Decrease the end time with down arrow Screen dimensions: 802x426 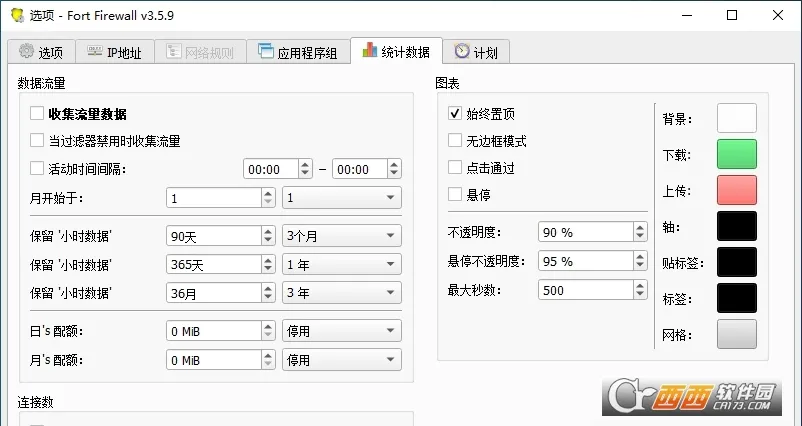tap(394, 174)
